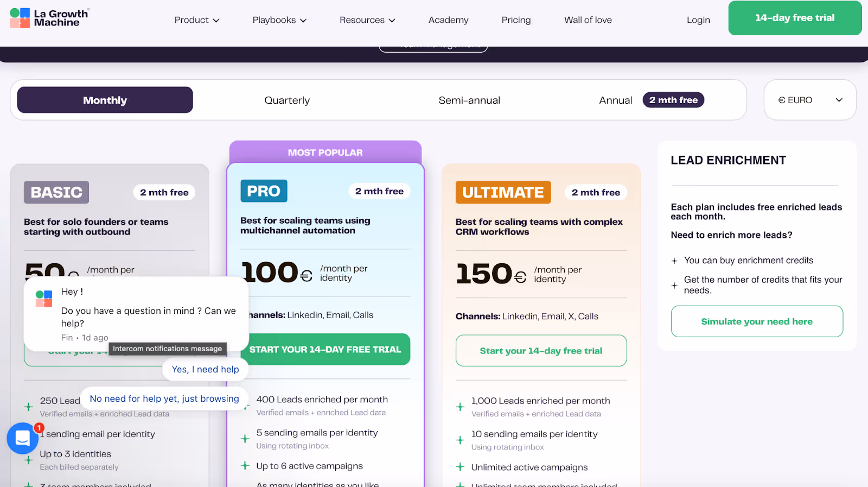The width and height of the screenshot is (868, 487).
Task: Click the plus icon beside '1,000 Leads enriched per month'
Action: 460,407
